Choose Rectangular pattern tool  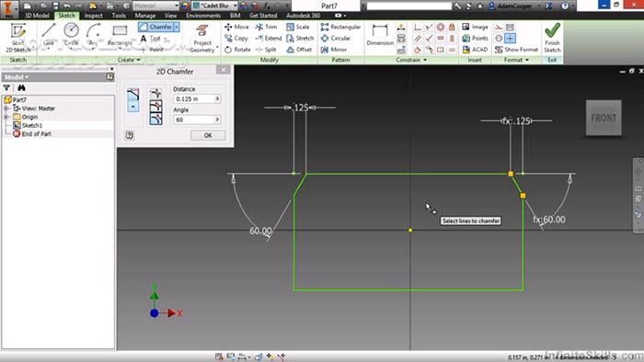coord(340,27)
